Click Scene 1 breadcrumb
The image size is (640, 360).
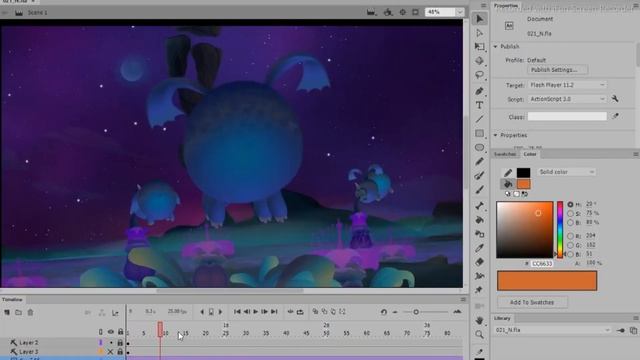[38, 13]
